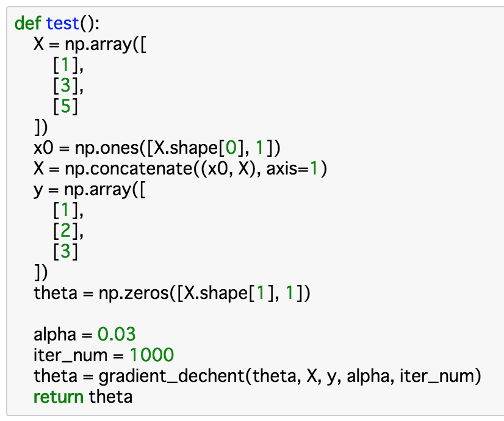Click the function name test
Image resolution: width=504 pixels, height=421 pixels.
coord(63,23)
